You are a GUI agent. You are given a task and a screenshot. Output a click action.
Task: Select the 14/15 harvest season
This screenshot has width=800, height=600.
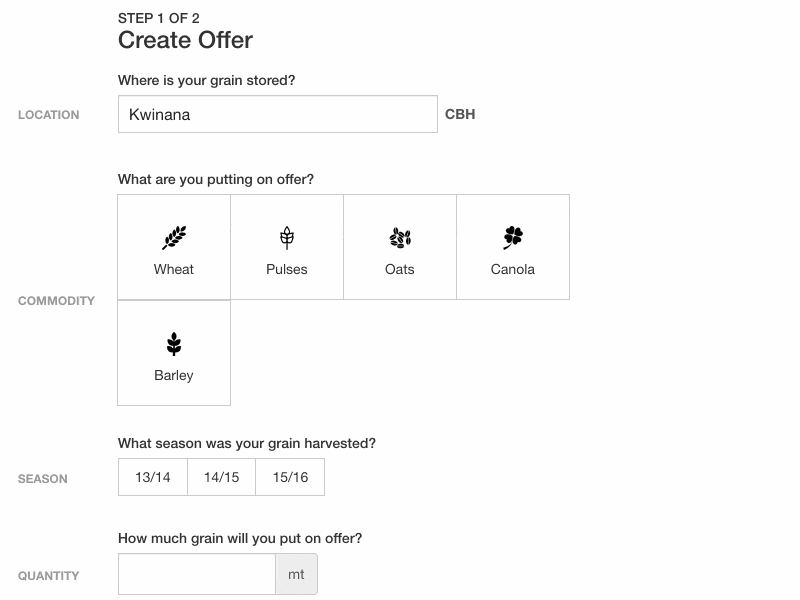coord(221,477)
